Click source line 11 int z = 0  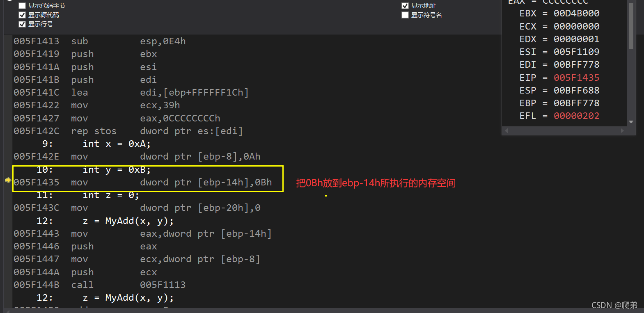(88, 195)
